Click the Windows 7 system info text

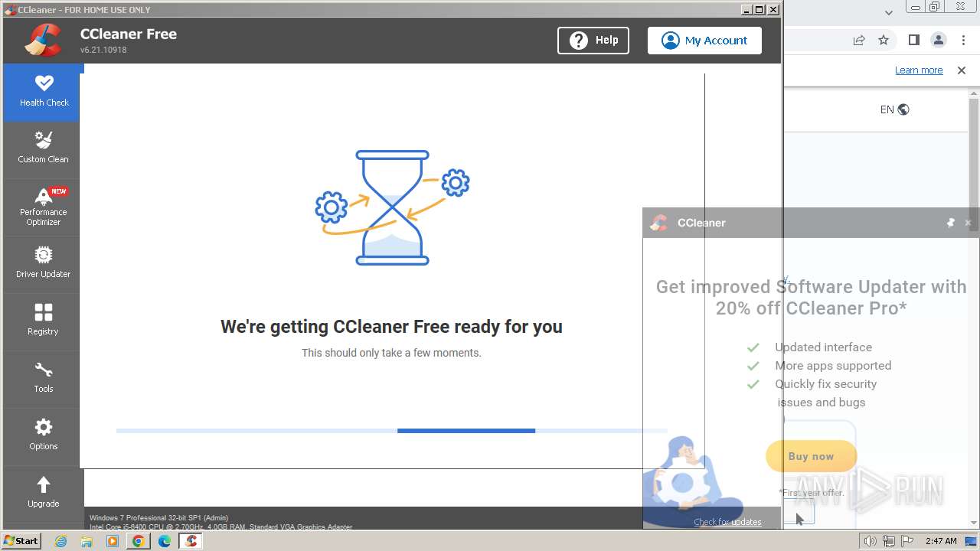pyautogui.click(x=158, y=518)
